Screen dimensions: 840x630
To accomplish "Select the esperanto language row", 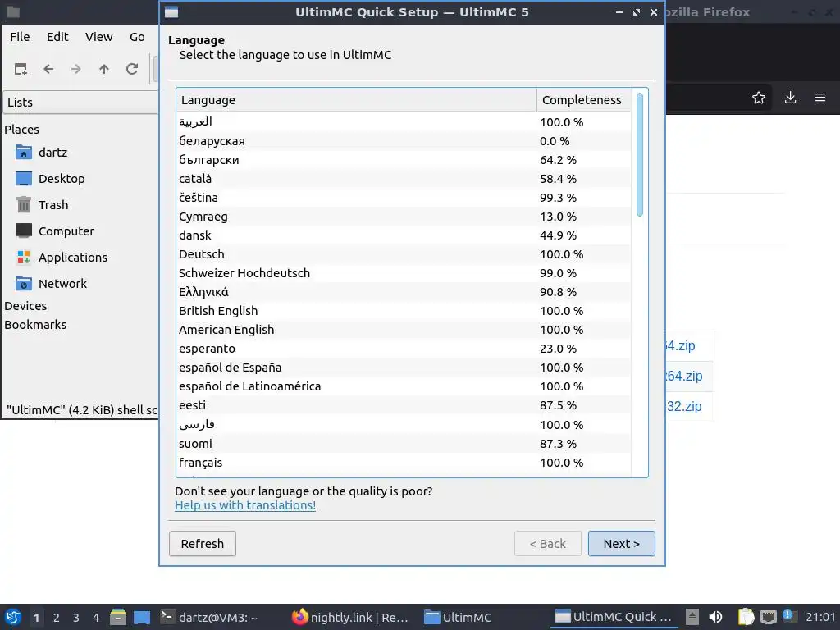I will [x=404, y=349].
